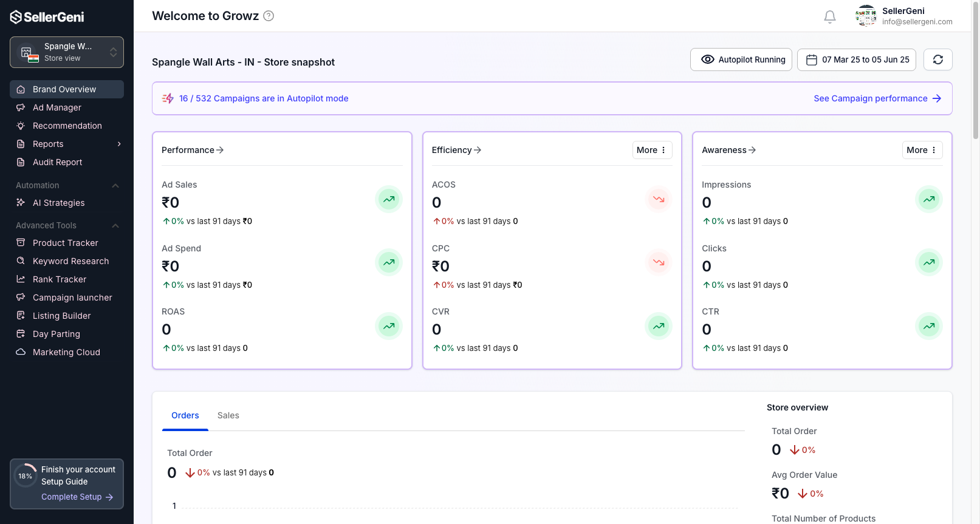Image resolution: width=980 pixels, height=524 pixels.
Task: Click the refresh data icon button
Action: (x=937, y=60)
